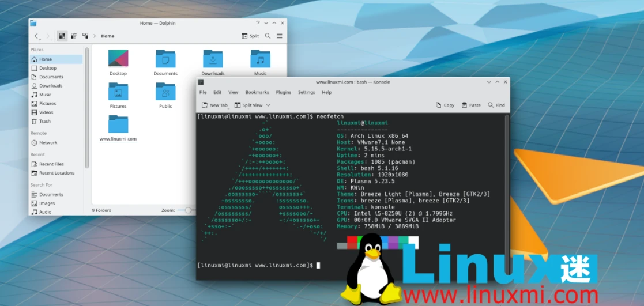This screenshot has height=306, width=644.
Task: Click Copy in Konsole toolbar
Action: tap(445, 105)
